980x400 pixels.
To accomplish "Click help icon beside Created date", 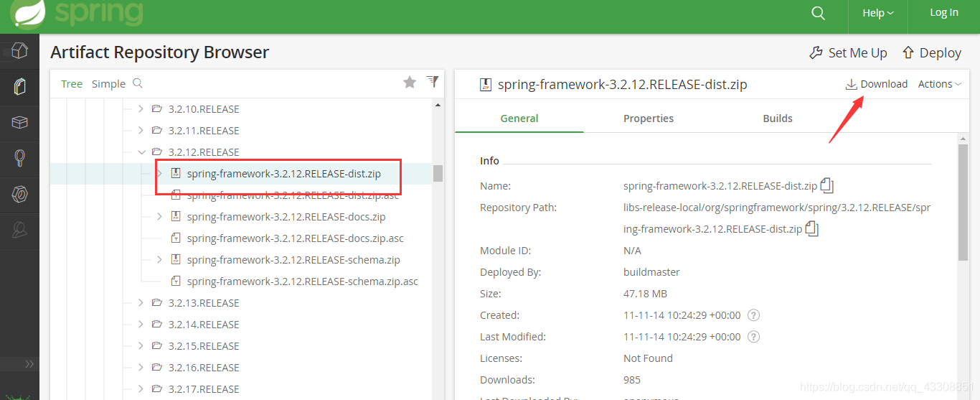I will coord(753,315).
